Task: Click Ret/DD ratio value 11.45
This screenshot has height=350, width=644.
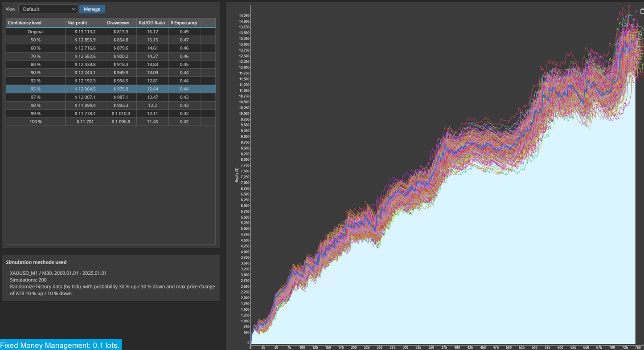Action: click(152, 122)
